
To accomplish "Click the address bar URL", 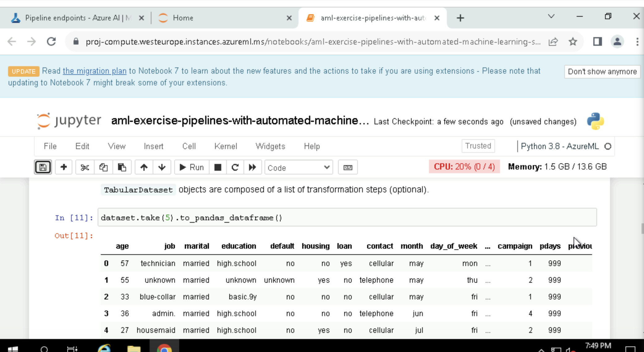I will (x=313, y=42).
